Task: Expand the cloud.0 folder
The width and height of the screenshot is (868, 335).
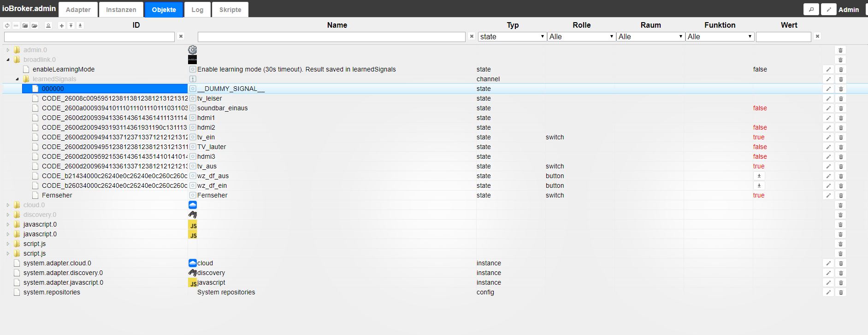Action: tap(8, 205)
